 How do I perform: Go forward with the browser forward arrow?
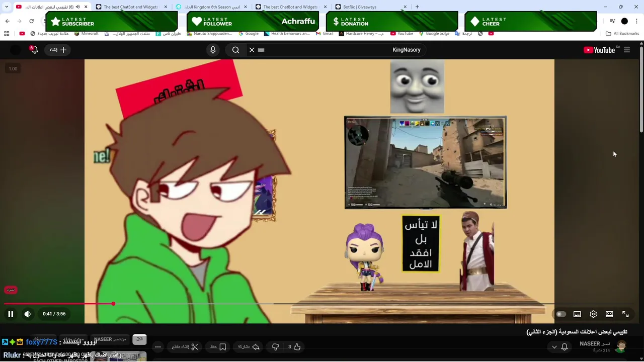(x=19, y=21)
